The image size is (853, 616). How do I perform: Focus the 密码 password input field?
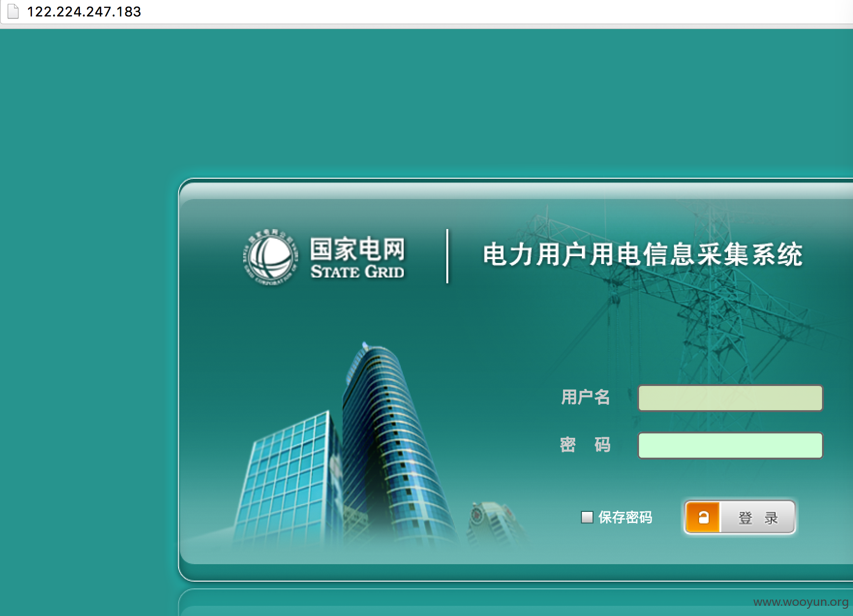tap(730, 446)
